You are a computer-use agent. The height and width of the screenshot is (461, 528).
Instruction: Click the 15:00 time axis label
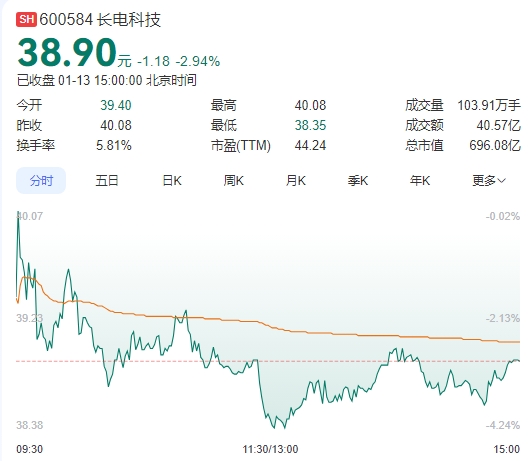pos(507,449)
